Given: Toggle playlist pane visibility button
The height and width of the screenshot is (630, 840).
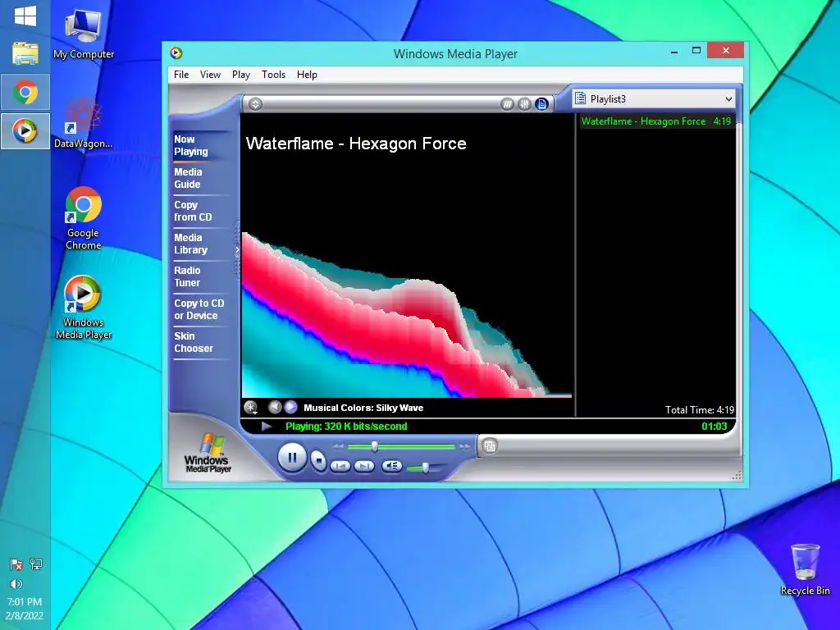Looking at the screenshot, I should pyautogui.click(x=542, y=104).
